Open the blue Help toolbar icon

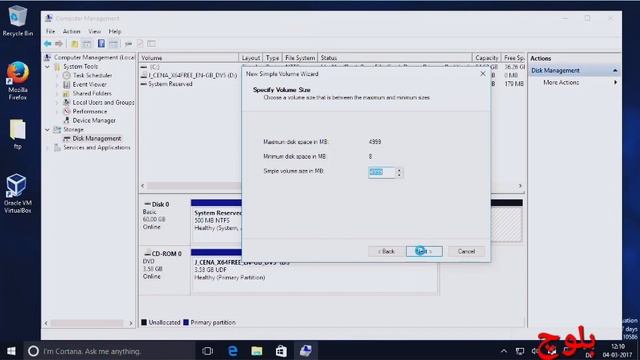click(101, 44)
